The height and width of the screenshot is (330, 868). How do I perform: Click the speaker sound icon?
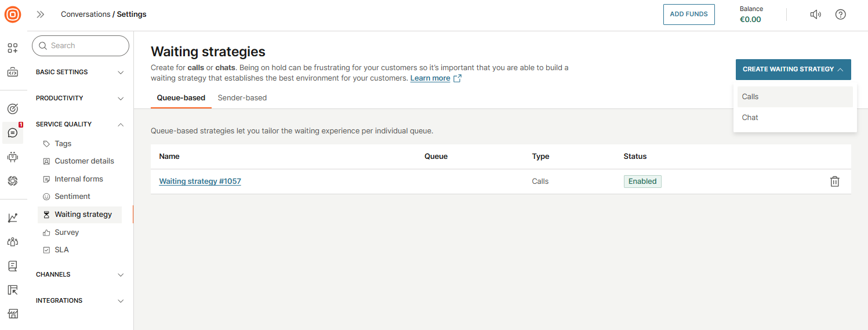(x=815, y=14)
